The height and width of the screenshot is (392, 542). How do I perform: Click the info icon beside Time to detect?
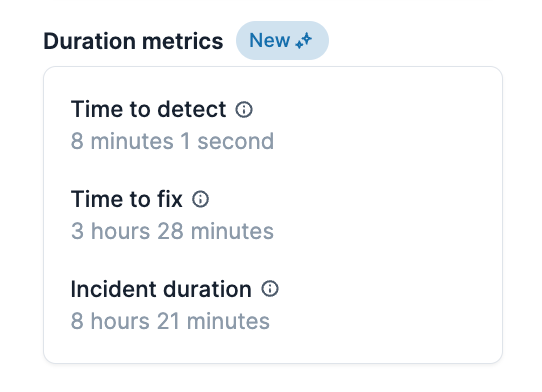(244, 110)
